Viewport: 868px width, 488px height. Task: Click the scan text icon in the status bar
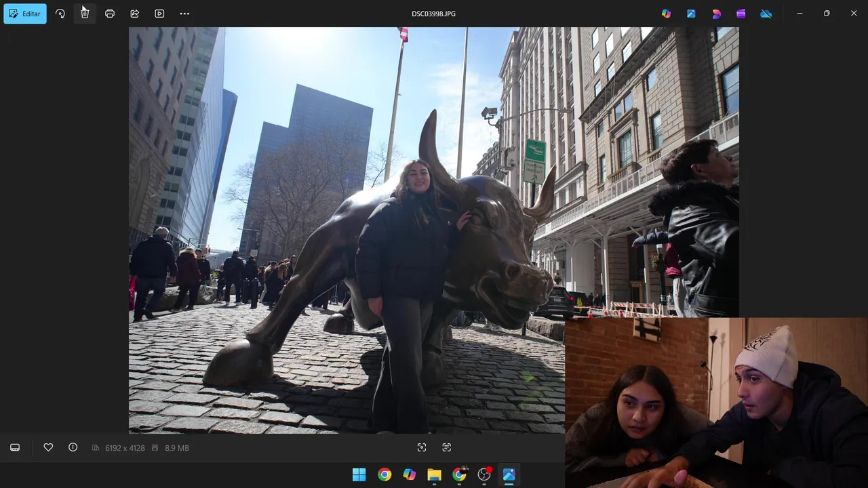tap(446, 447)
